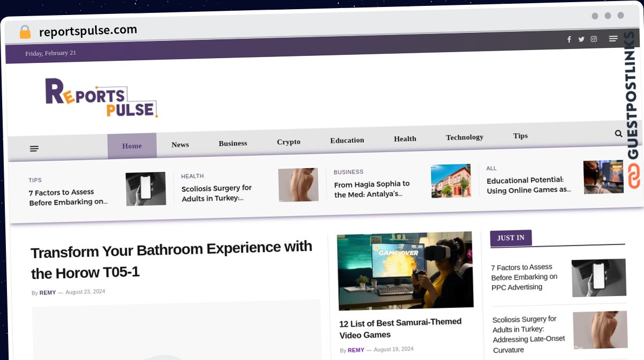Viewport: 644px width, 360px height.
Task: Open '12 List of Best Samurai-Themed Video Games'
Action: tap(400, 328)
